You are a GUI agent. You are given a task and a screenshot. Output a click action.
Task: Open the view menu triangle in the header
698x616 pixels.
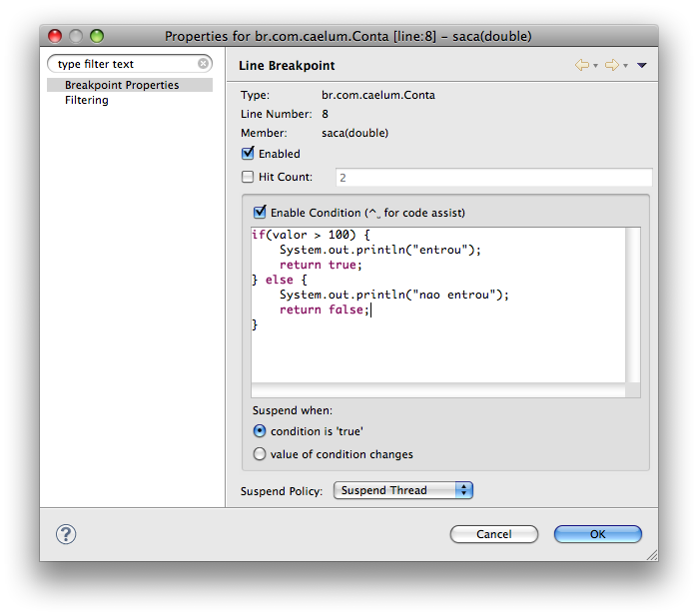(642, 65)
